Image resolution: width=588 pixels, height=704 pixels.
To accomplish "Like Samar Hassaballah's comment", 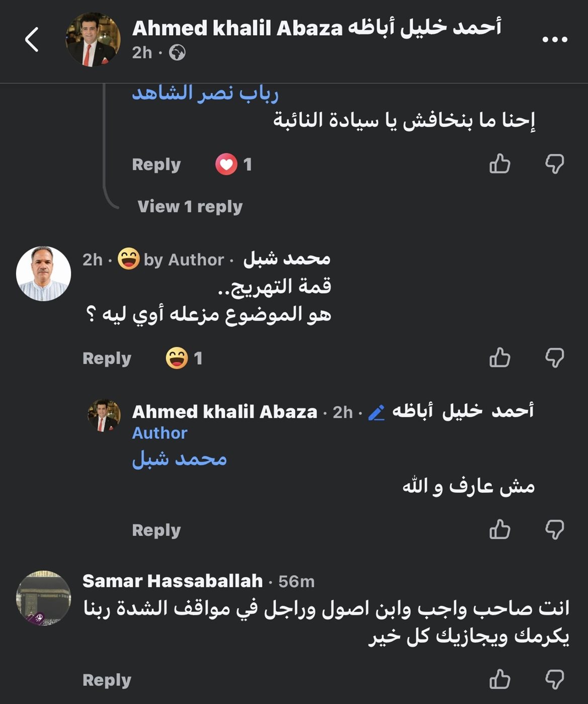I will click(x=499, y=679).
